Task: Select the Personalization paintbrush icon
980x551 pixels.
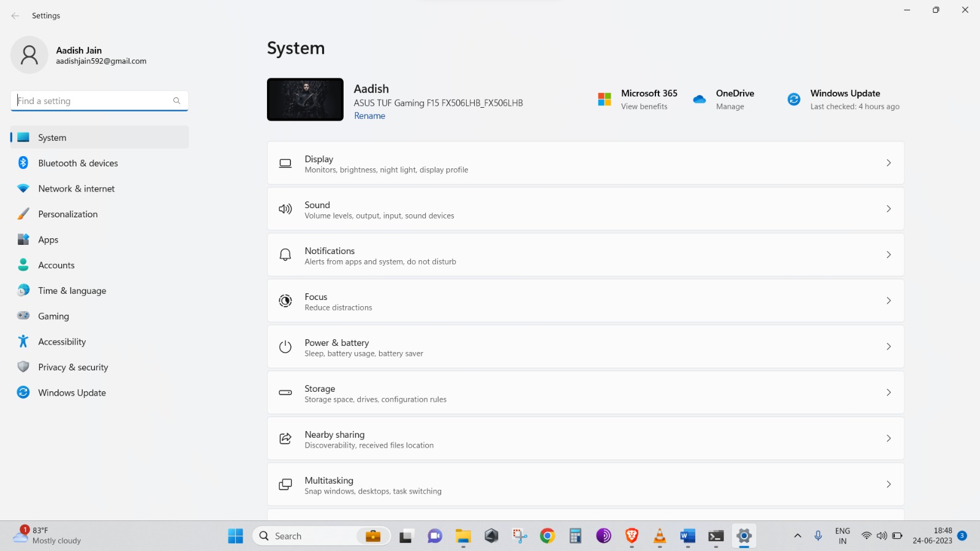Action: click(23, 214)
